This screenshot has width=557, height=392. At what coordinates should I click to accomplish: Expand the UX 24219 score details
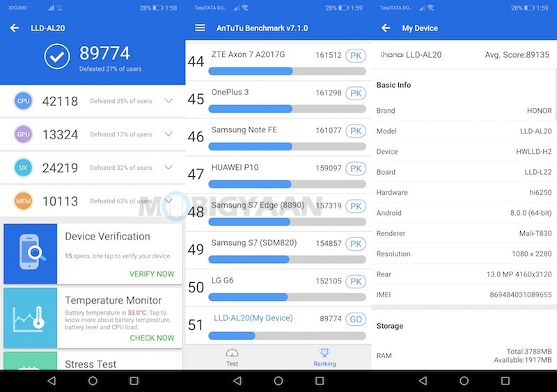point(168,168)
